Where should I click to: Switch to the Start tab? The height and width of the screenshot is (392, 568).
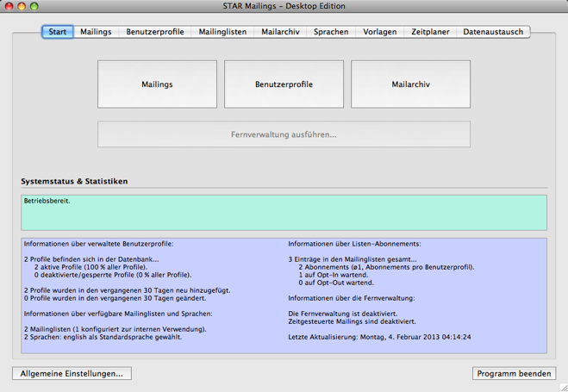tap(58, 32)
